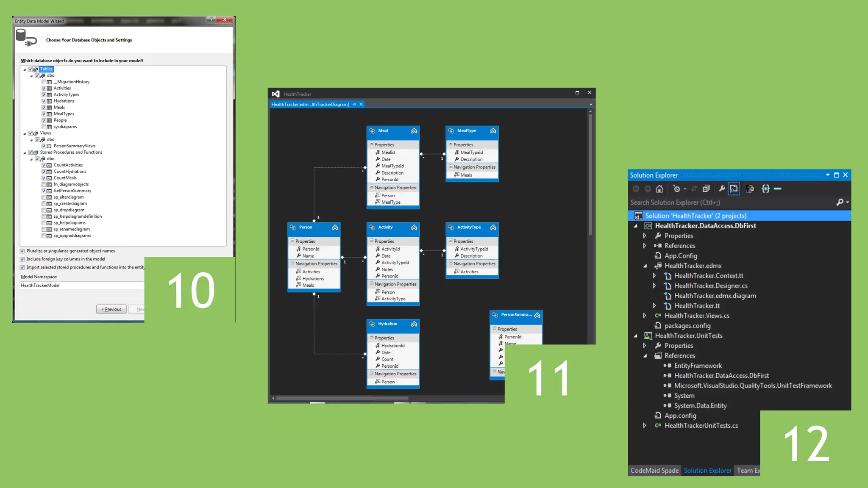Collapse the HealthTracker.edmx tree node
868x488 pixels.
pos(645,266)
